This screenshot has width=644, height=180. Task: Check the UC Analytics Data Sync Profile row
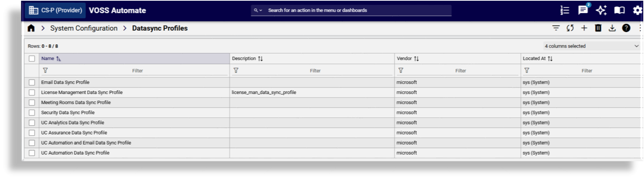32,123
